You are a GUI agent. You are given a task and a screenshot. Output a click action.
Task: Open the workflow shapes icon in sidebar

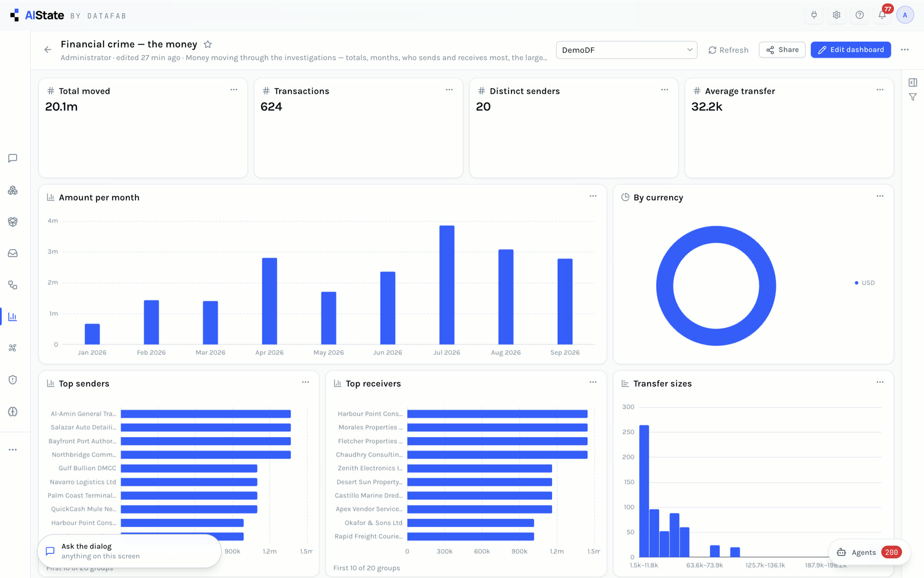(13, 285)
